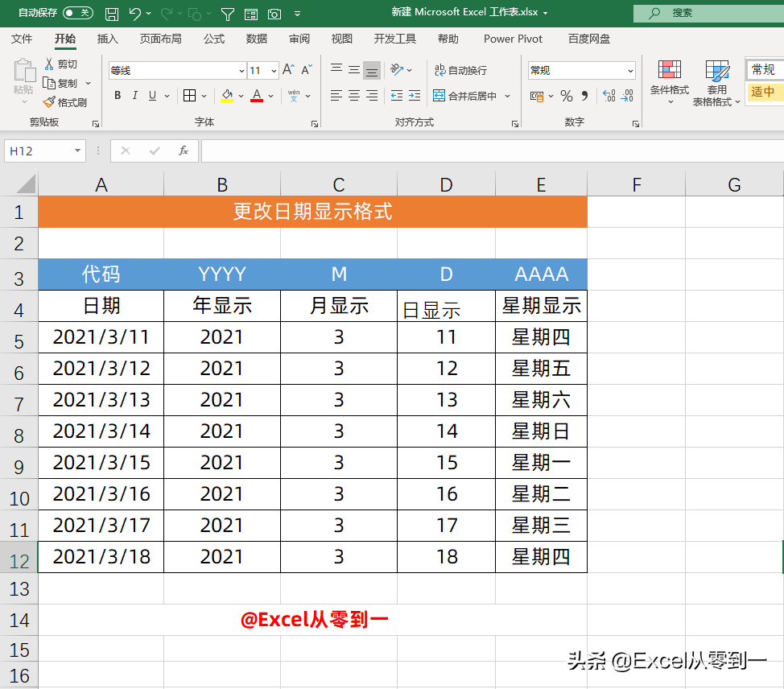
Task: Click the Name Box showing H12
Action: [38, 151]
